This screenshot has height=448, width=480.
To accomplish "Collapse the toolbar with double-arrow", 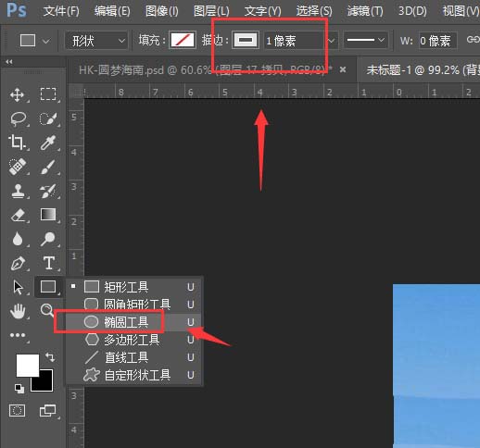I will (x=9, y=62).
